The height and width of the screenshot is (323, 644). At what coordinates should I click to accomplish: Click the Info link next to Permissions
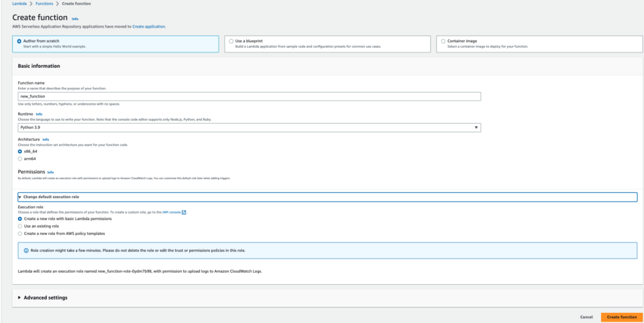click(x=50, y=173)
